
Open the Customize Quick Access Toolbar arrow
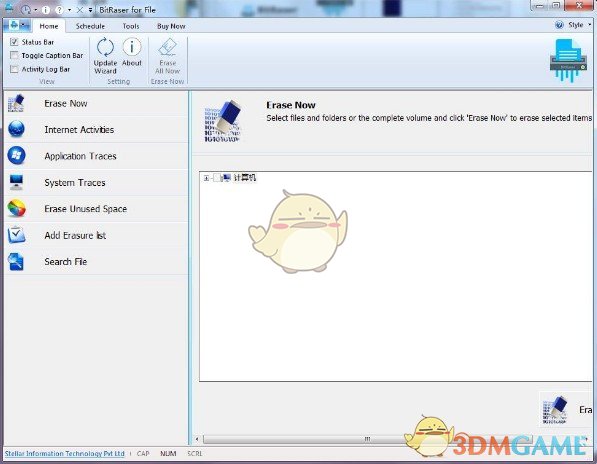coord(91,10)
